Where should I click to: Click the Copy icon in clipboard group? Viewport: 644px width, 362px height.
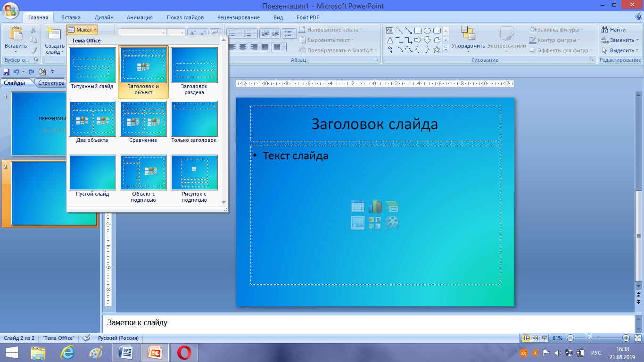pos(33,41)
